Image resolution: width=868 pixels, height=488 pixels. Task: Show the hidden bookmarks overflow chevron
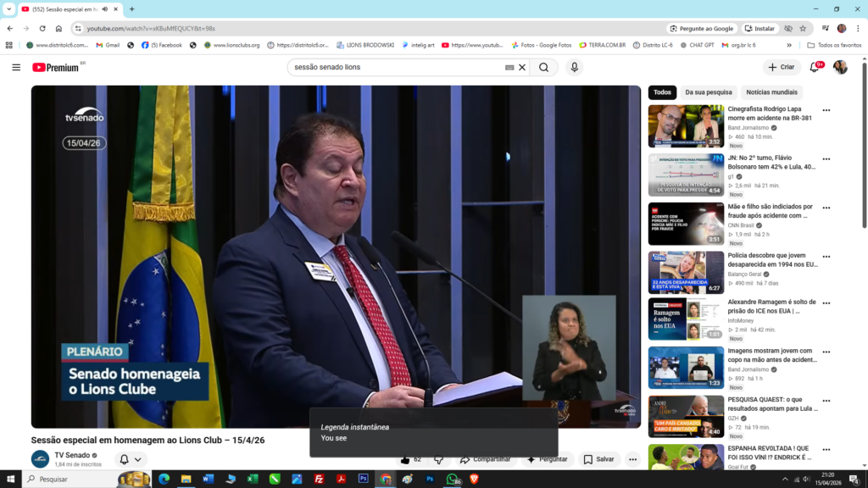789,45
